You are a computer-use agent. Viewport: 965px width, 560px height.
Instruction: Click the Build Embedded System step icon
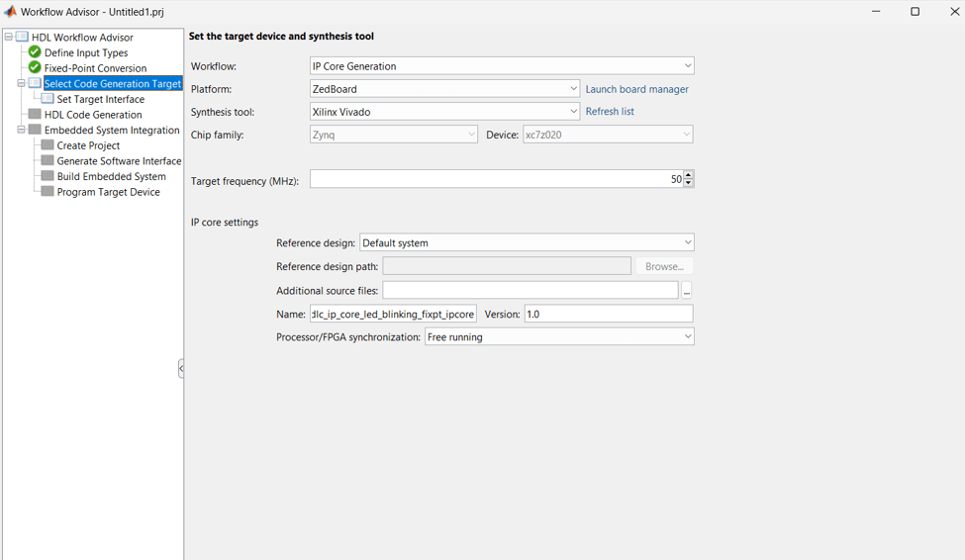(x=48, y=176)
